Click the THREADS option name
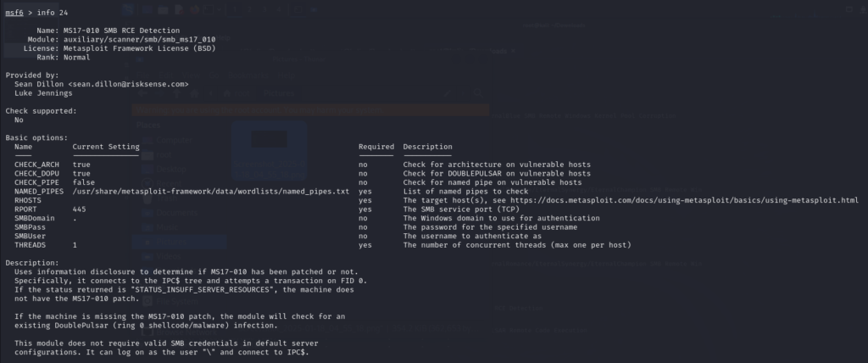Viewport: 868px width, 363px height. (30, 244)
